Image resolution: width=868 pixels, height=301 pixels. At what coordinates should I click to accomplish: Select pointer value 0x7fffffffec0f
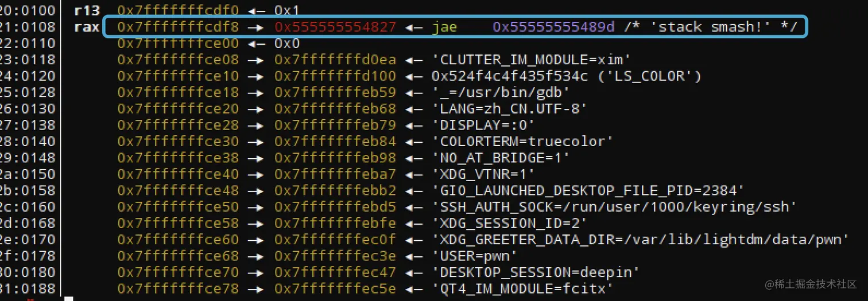click(335, 239)
